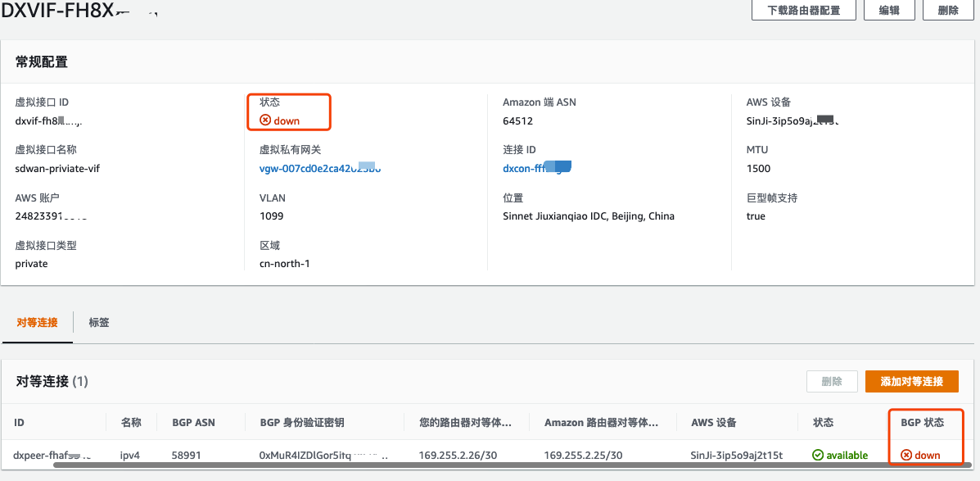980x481 pixels.
Task: Open the vgw-007cd0e2ca virtual private gateway link
Action: click(x=319, y=168)
